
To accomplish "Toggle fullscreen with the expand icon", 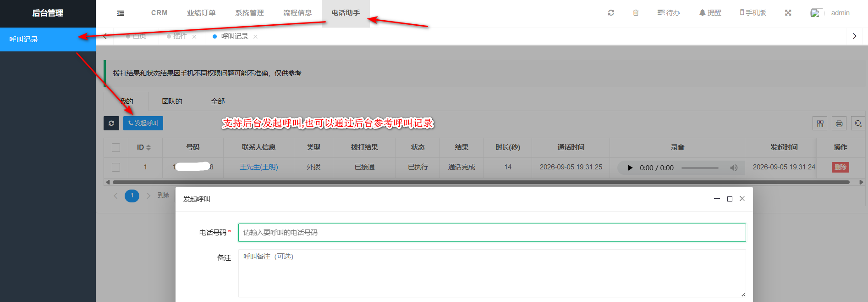I will point(788,13).
